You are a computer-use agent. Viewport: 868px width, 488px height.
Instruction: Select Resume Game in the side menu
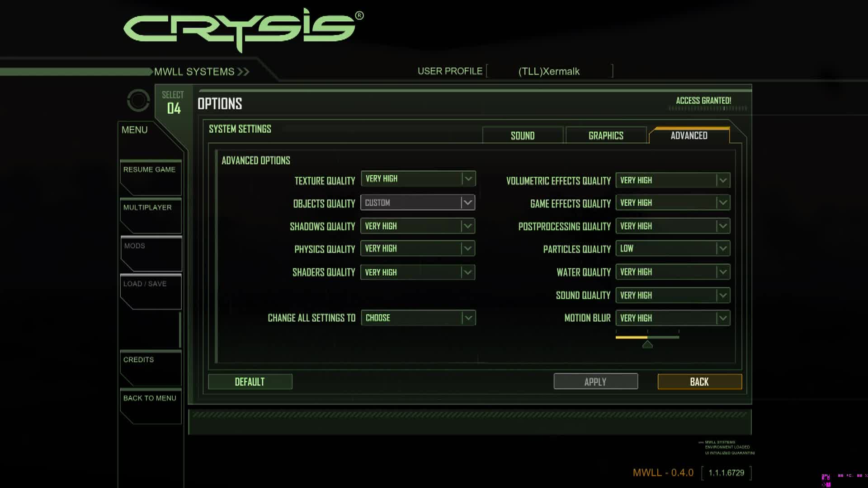pos(150,170)
